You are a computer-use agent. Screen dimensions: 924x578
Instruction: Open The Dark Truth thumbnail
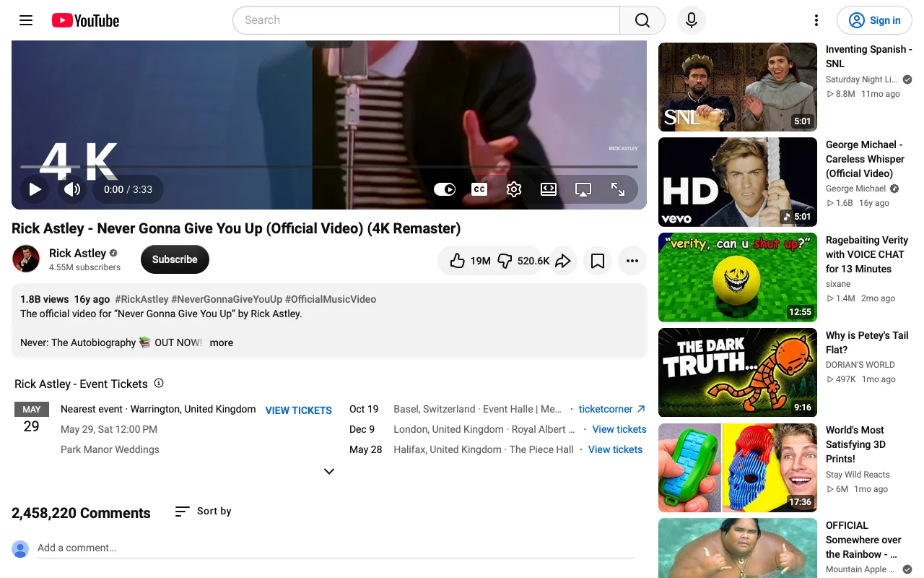click(x=738, y=373)
